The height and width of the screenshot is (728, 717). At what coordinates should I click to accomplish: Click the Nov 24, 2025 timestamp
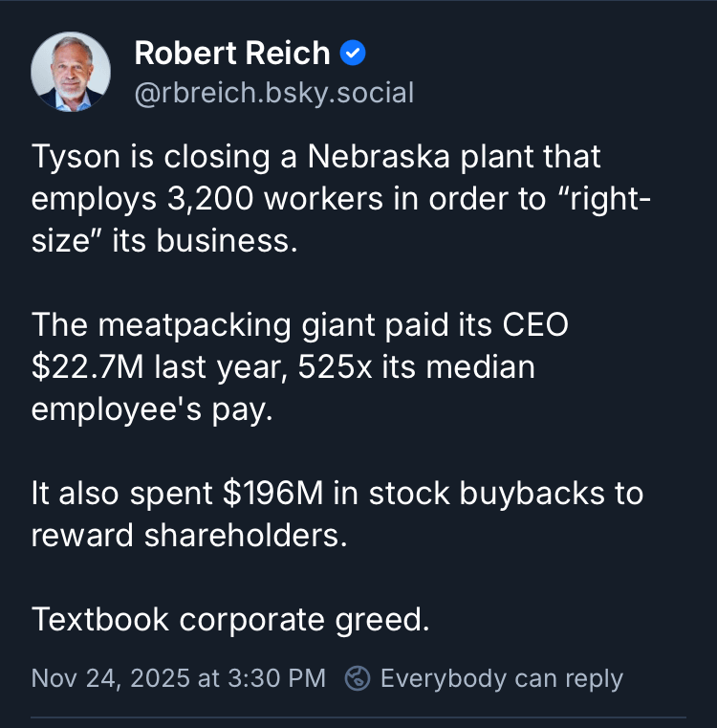pyautogui.click(x=178, y=678)
